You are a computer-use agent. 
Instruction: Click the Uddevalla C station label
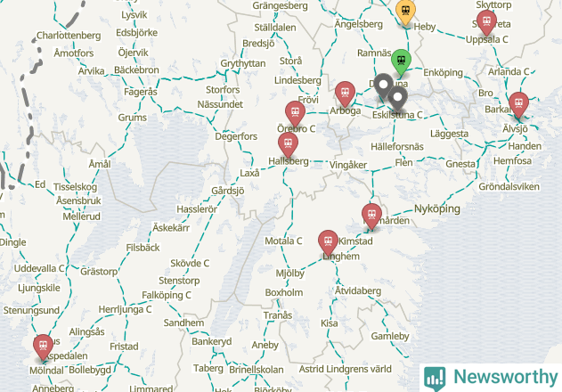tap(39, 269)
